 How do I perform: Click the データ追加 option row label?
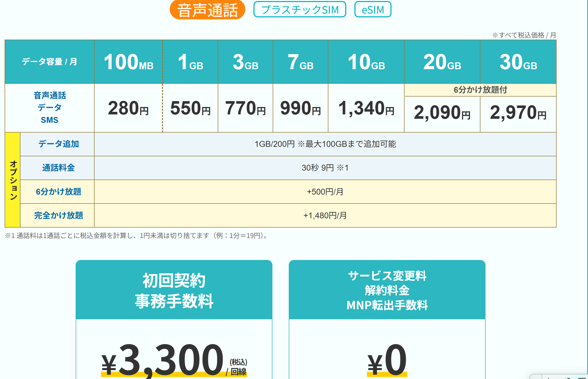coord(59,144)
